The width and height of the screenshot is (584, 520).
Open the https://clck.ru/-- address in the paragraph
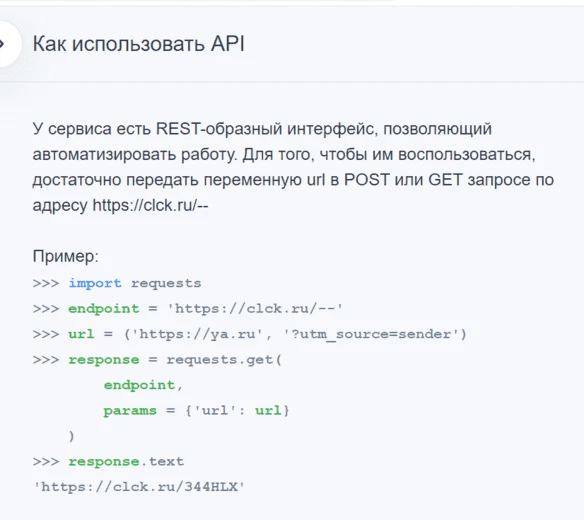[150, 205]
